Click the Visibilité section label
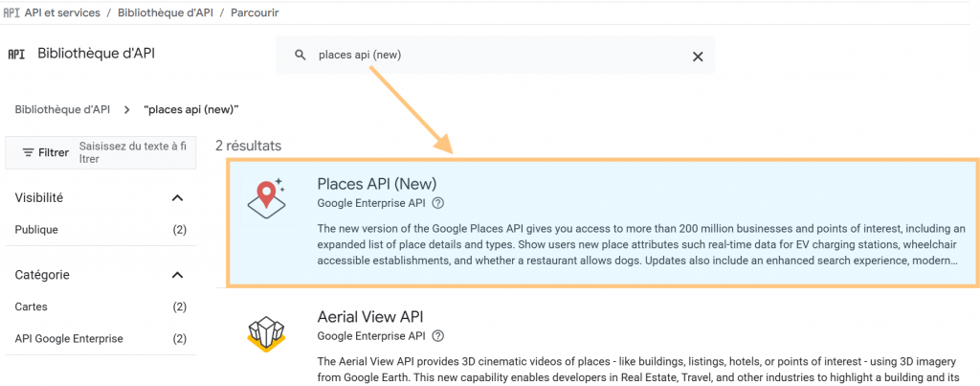The height and width of the screenshot is (386, 980). point(38,197)
